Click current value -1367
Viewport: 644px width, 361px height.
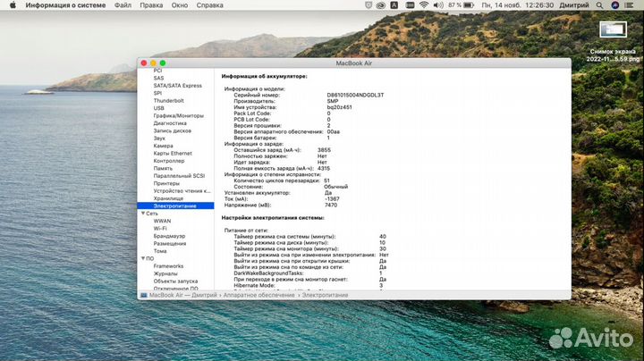click(332, 198)
